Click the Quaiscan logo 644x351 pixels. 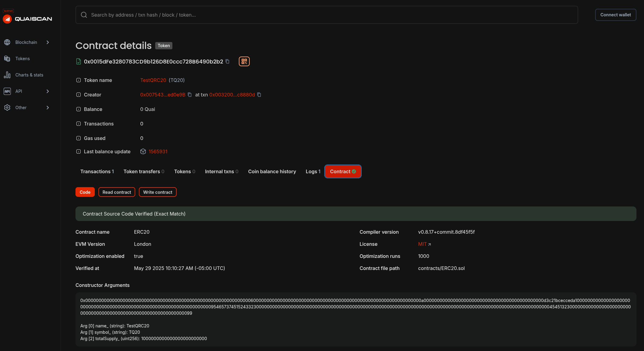point(27,19)
